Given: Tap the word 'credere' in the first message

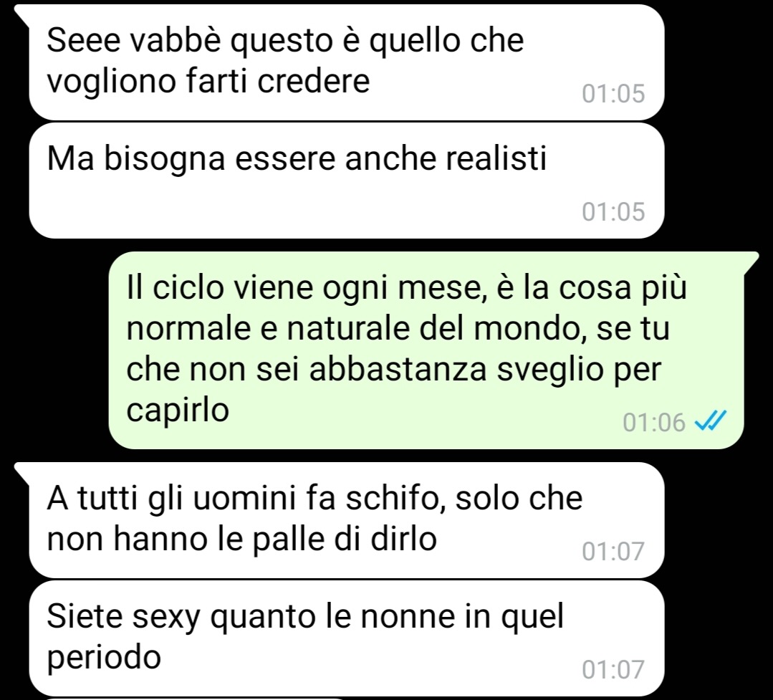Looking at the screenshot, I should pyautogui.click(x=314, y=81).
